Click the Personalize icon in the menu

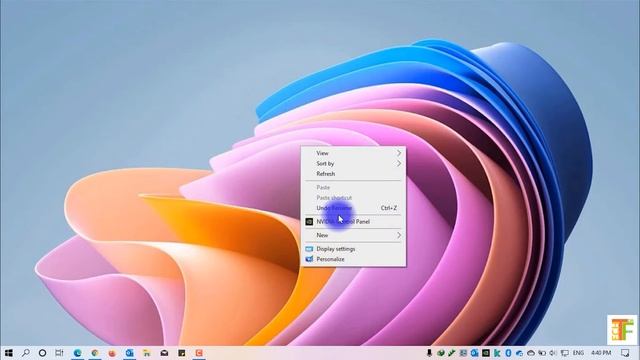pos(309,259)
